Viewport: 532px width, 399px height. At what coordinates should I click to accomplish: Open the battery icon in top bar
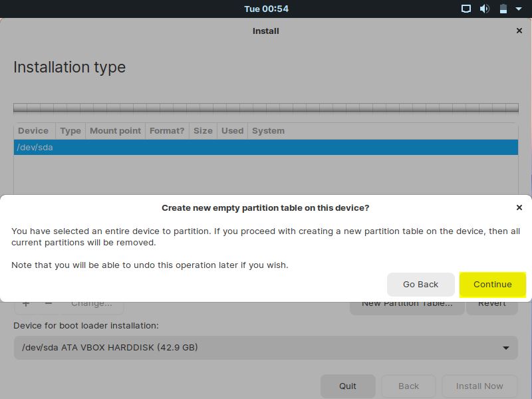503,9
